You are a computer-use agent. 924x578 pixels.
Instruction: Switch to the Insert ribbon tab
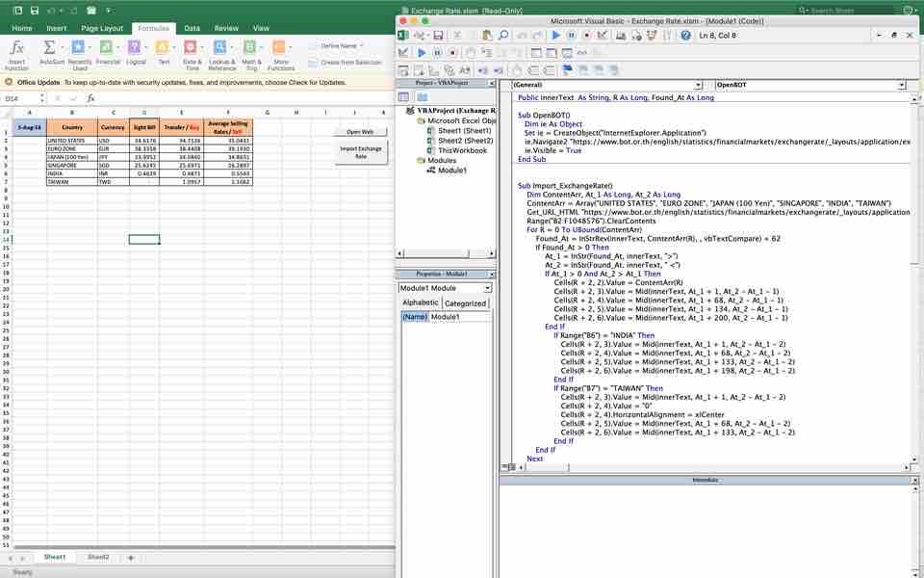[57, 28]
